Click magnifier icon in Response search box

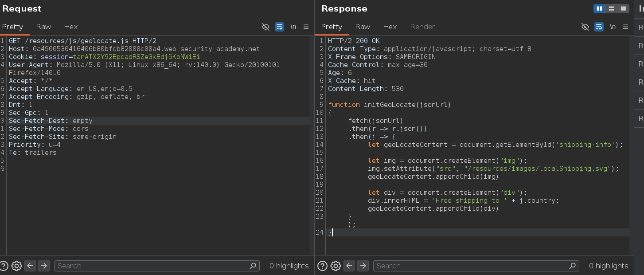[x=573, y=266]
